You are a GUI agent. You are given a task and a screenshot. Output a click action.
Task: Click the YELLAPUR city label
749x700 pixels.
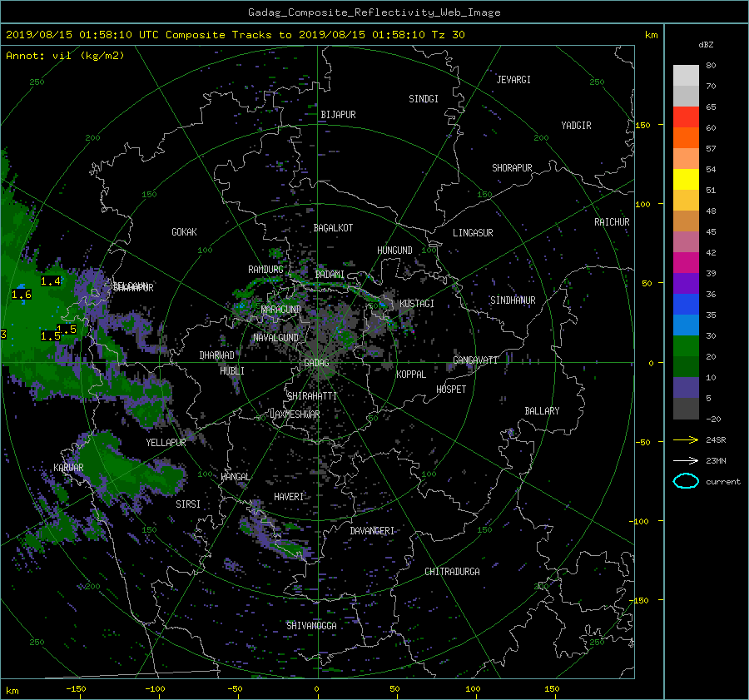166,443
